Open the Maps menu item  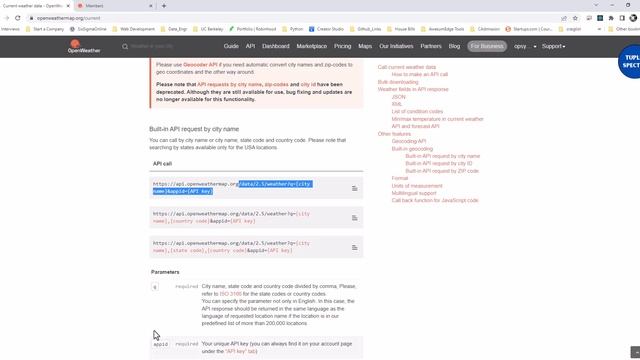pos(365,47)
